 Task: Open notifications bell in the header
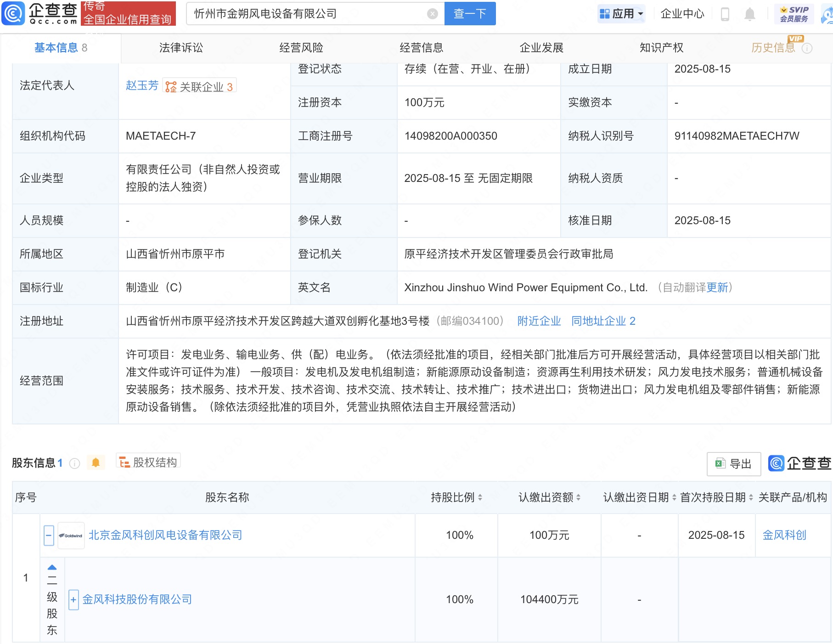point(749,14)
